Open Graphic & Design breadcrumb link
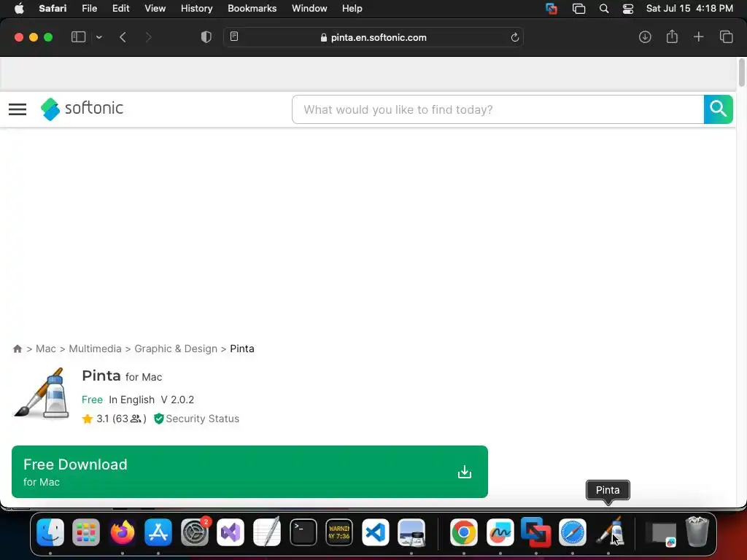 176,349
